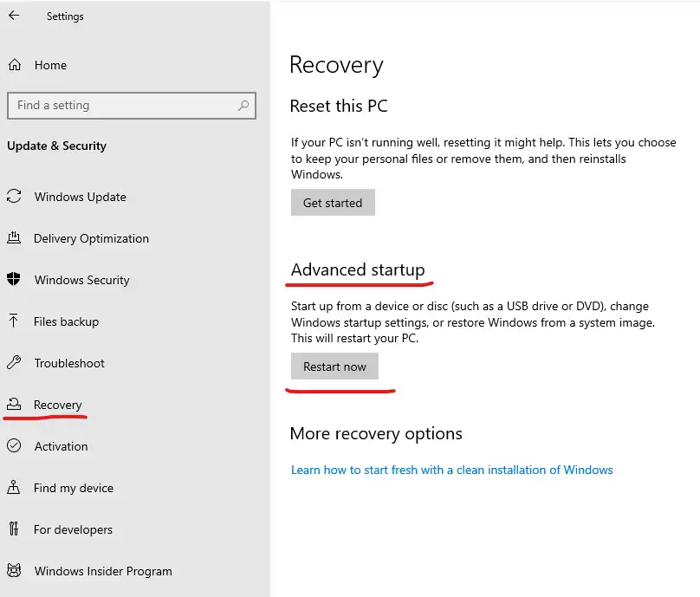Click the Windows Security shield icon
Viewport: 700px width, 597px height.
click(x=14, y=279)
